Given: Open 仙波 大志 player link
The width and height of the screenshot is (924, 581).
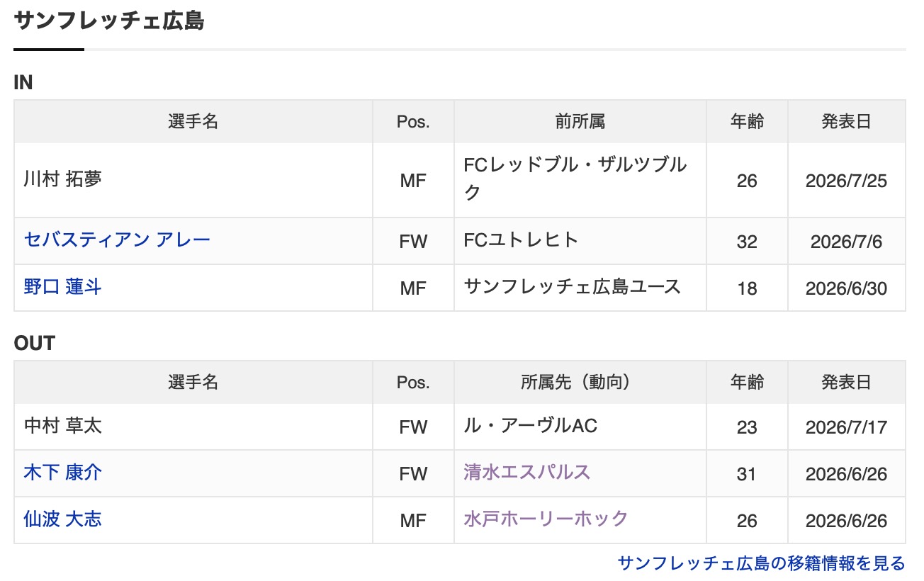Looking at the screenshot, I should [x=63, y=519].
